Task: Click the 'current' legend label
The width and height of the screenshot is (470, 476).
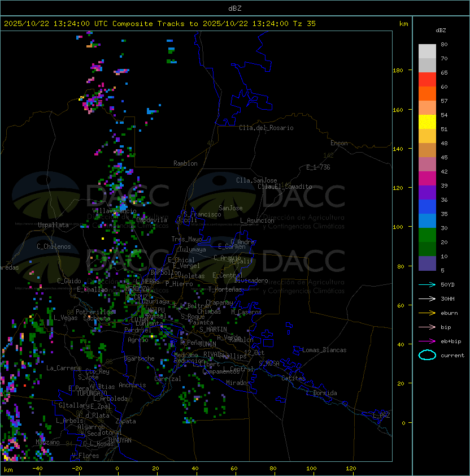Action: click(x=452, y=356)
